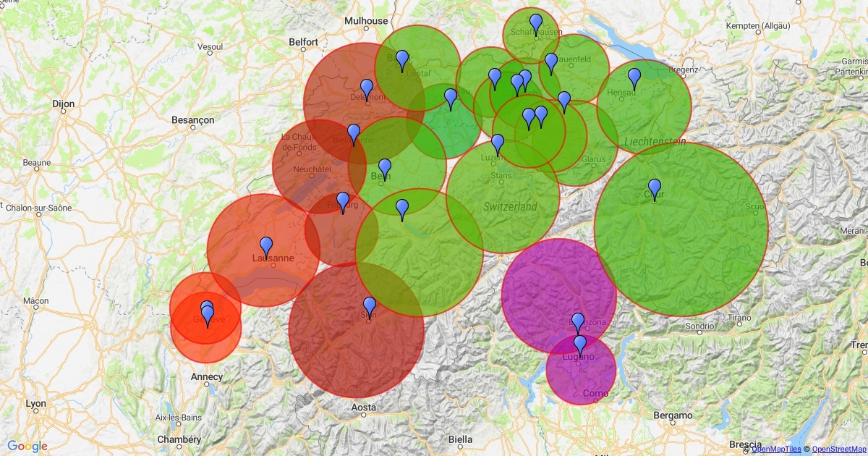Select the pin near Delémont
The height and width of the screenshot is (456, 868).
367,88
